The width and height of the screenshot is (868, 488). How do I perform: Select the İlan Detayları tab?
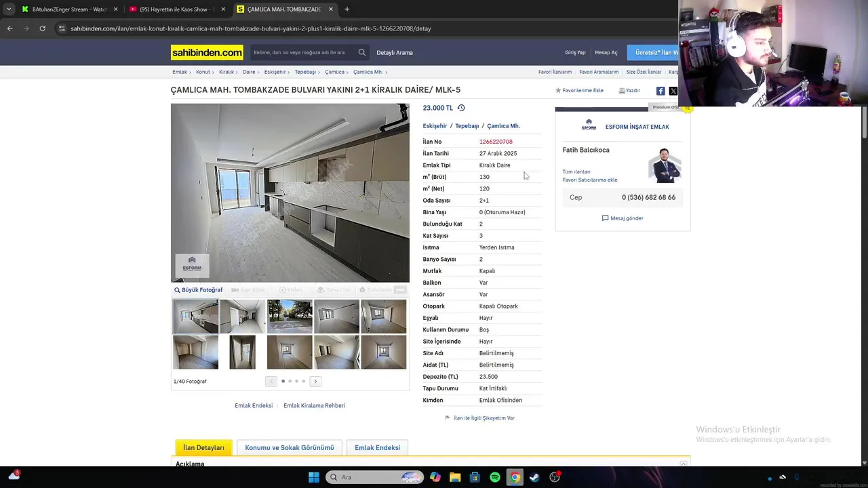(203, 448)
